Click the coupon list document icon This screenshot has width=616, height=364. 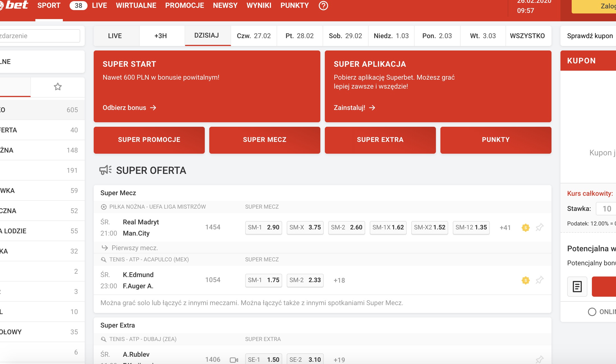[577, 286]
